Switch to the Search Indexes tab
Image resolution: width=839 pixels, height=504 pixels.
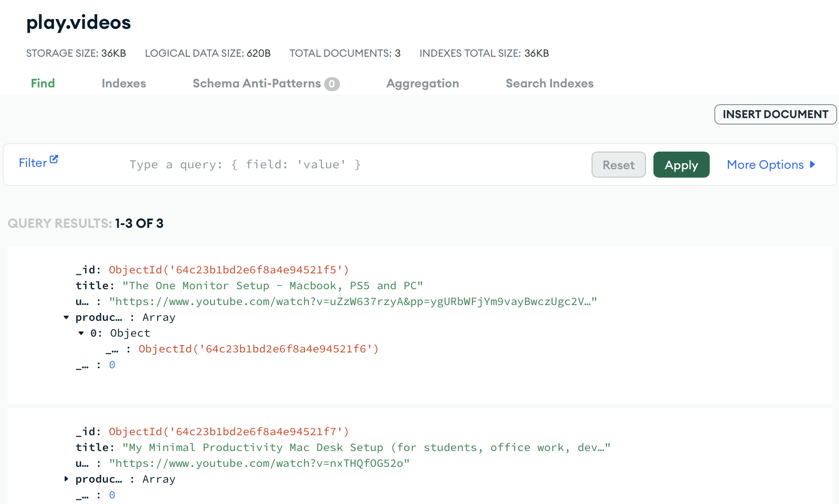coord(550,84)
